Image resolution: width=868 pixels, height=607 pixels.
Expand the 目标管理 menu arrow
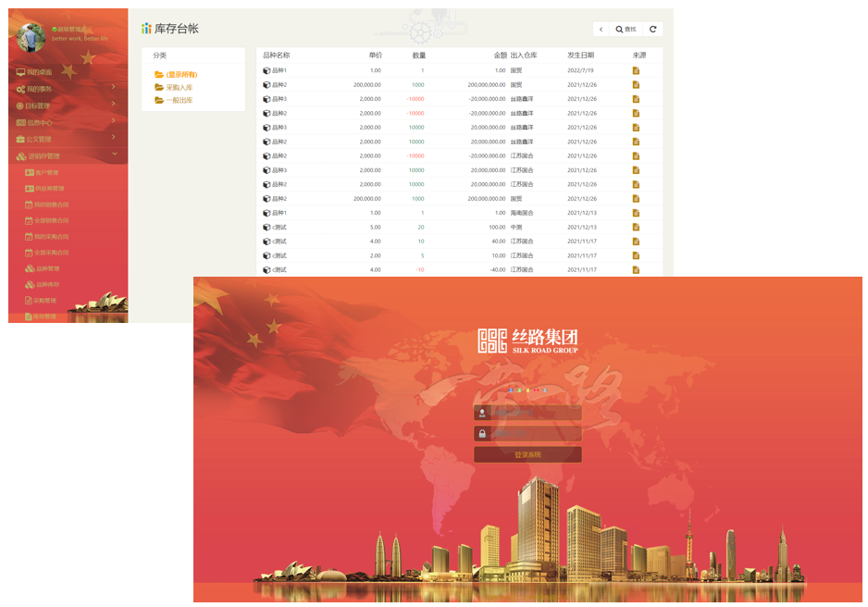tap(114, 104)
